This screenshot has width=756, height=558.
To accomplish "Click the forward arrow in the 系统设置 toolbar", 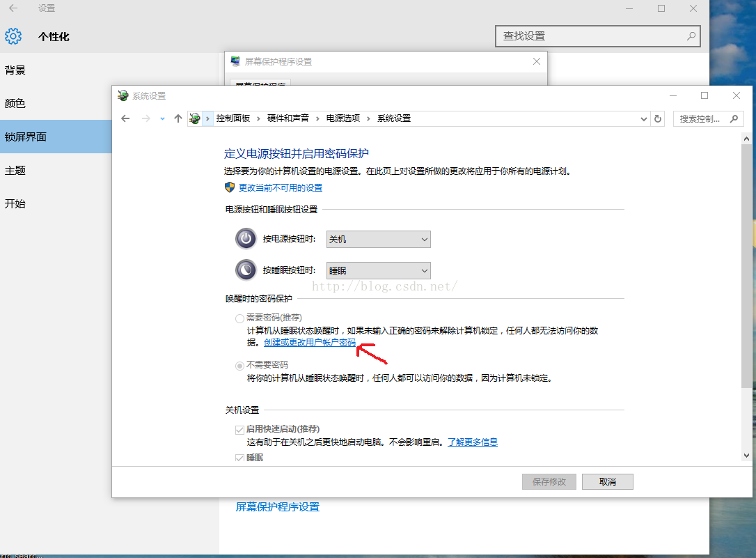I will [x=145, y=118].
